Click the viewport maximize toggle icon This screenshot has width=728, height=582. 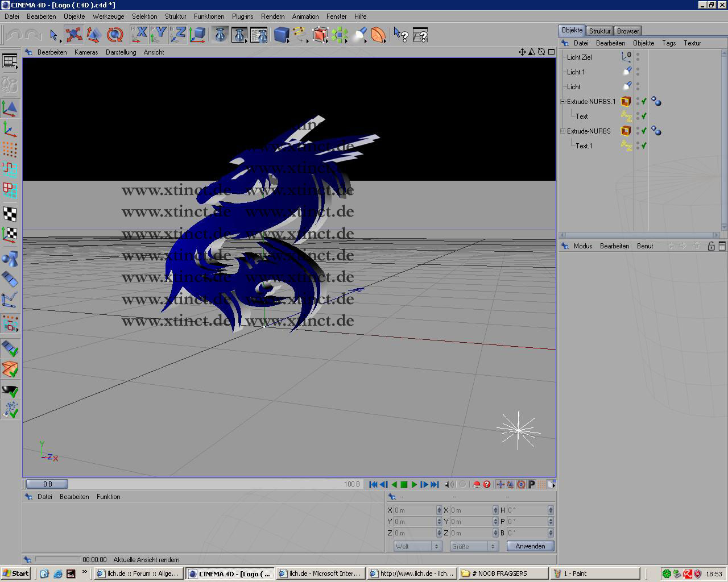[551, 52]
